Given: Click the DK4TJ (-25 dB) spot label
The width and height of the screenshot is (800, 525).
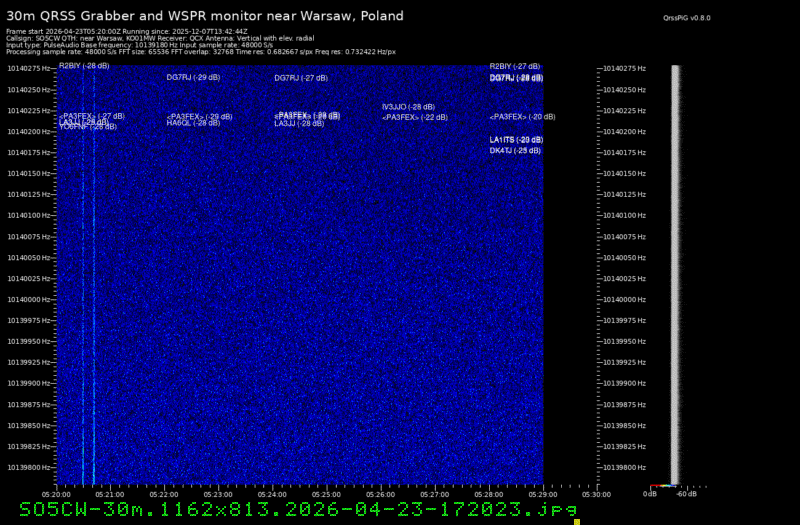Looking at the screenshot, I should [x=515, y=150].
